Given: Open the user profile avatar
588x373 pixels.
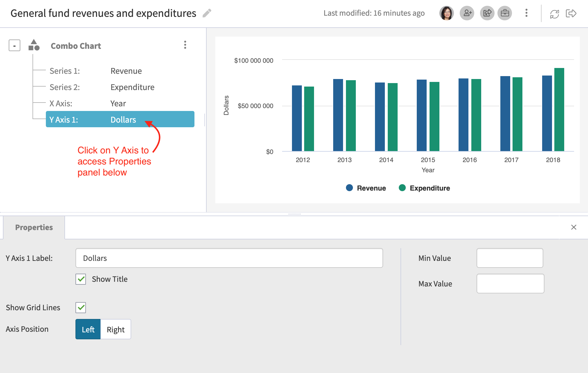Looking at the screenshot, I should pos(447,13).
